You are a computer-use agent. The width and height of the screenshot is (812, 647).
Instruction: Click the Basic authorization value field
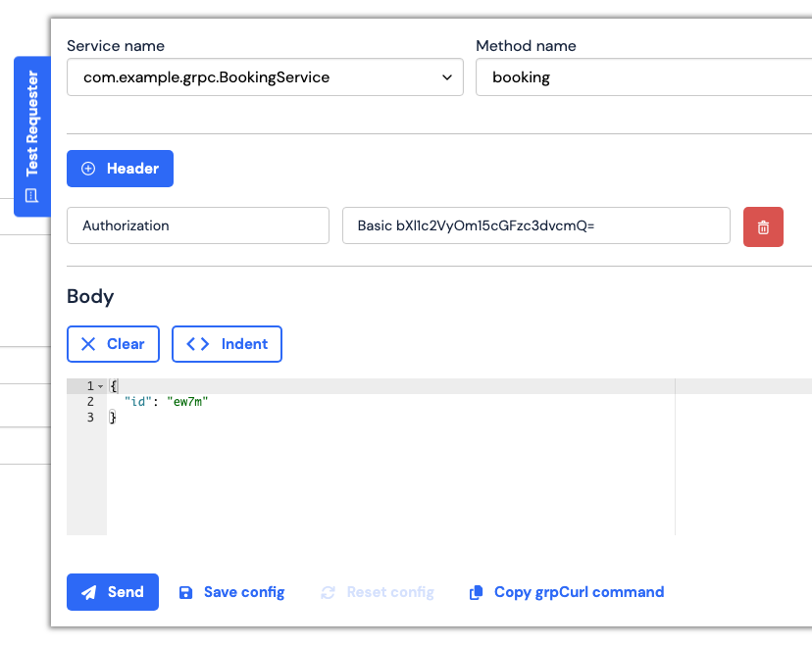coord(535,225)
